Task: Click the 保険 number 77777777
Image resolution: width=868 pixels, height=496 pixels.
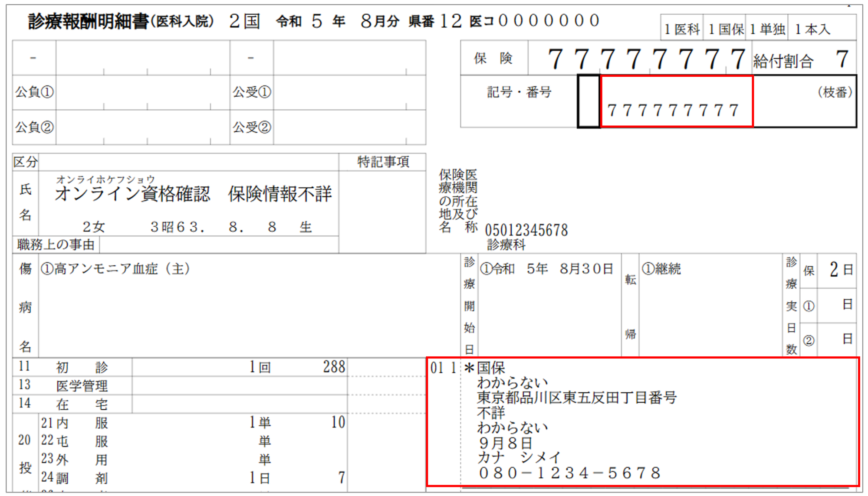Action: [646, 59]
